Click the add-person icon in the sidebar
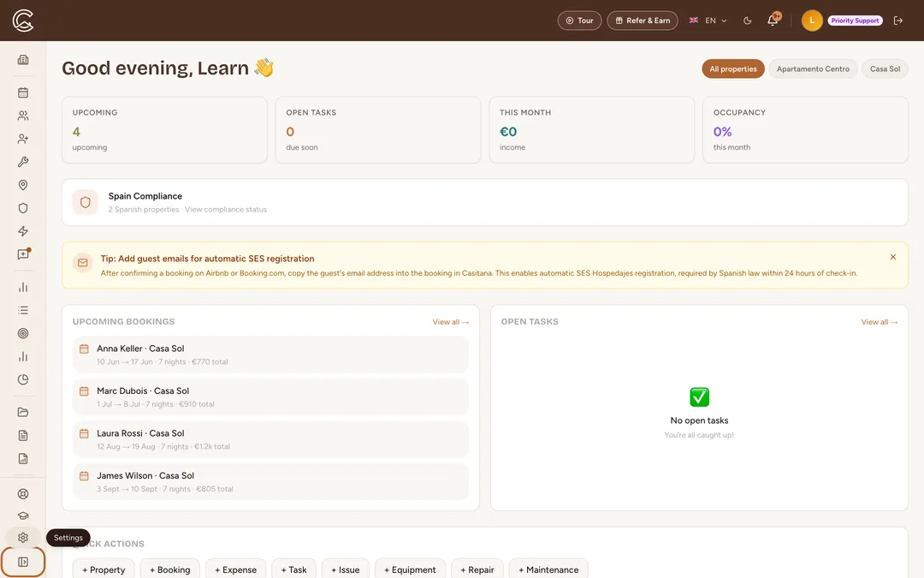Image resolution: width=924 pixels, height=578 pixels. [23, 139]
